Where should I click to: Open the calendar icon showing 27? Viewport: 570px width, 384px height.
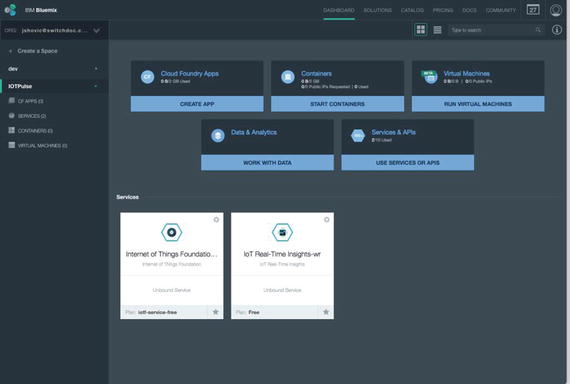(533, 10)
